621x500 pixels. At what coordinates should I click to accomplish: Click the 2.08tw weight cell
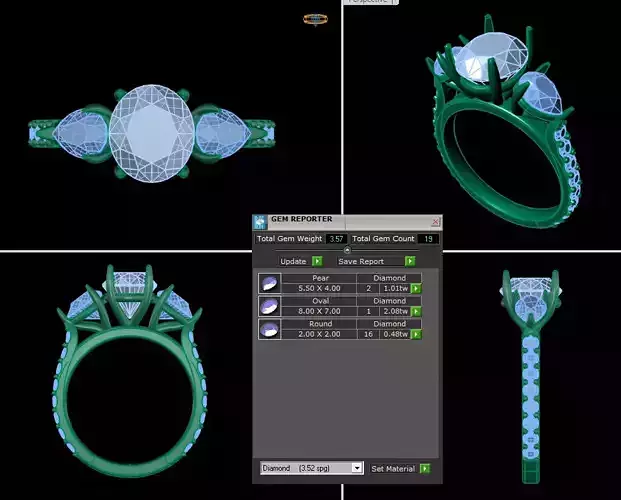pos(395,311)
